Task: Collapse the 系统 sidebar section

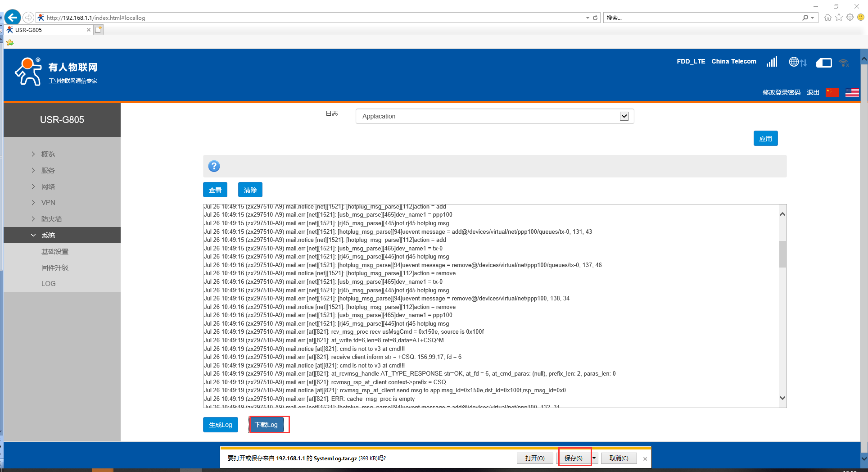Action: (x=48, y=235)
